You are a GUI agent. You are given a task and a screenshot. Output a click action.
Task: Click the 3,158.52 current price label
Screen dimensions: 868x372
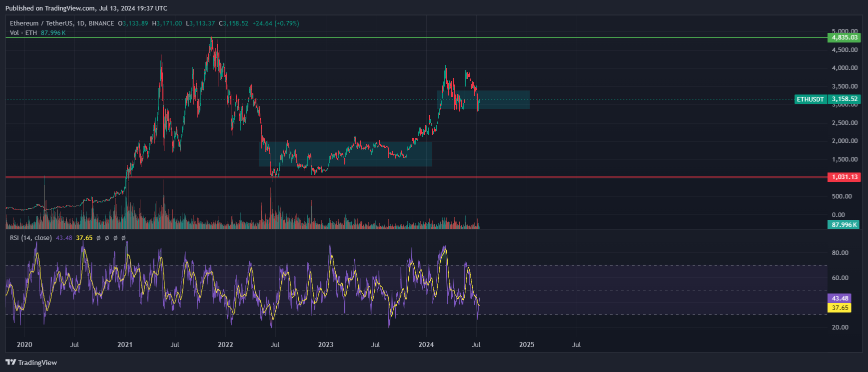[x=845, y=99]
